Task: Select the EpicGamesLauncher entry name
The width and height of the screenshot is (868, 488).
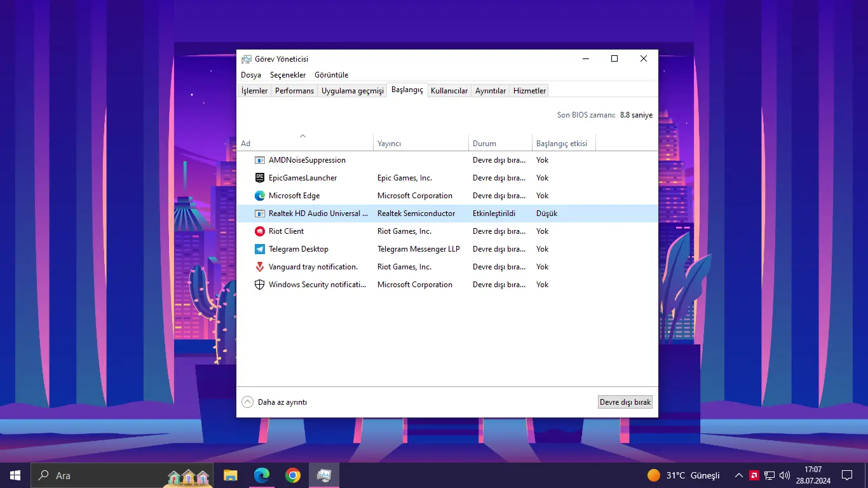Action: pos(302,178)
